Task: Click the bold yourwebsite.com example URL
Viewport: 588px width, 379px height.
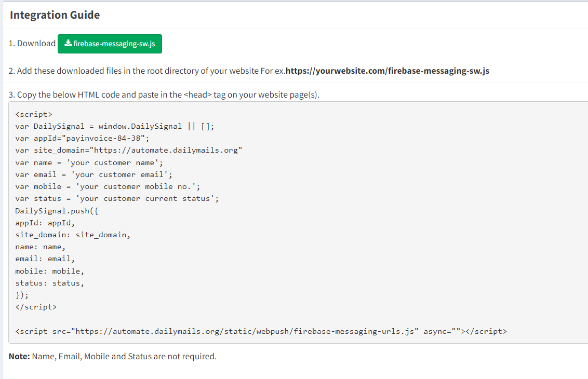Action: coord(387,71)
